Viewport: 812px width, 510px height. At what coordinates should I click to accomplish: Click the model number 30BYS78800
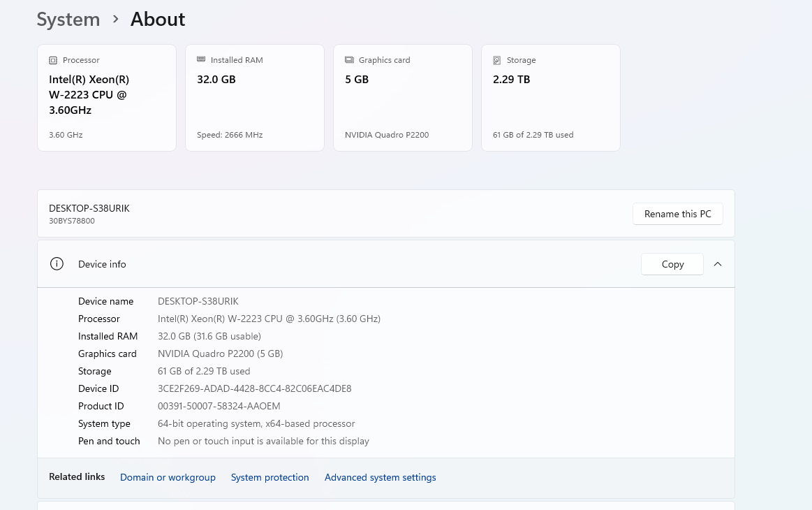(x=72, y=221)
